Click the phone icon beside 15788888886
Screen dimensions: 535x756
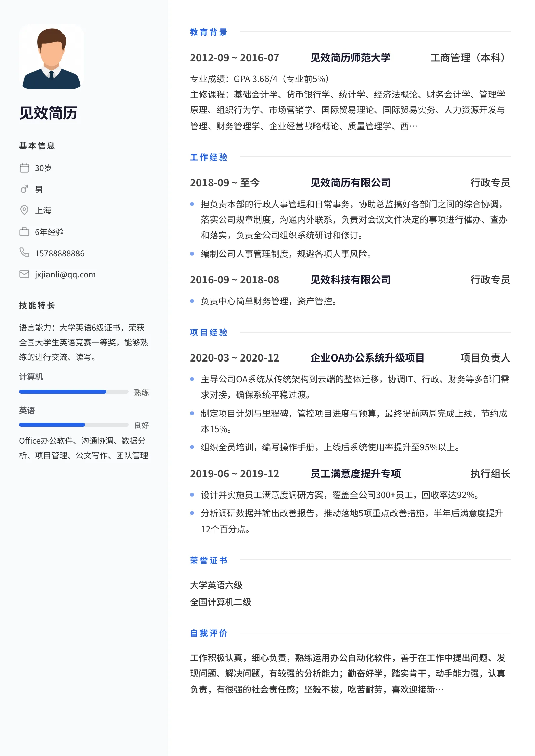tap(24, 252)
